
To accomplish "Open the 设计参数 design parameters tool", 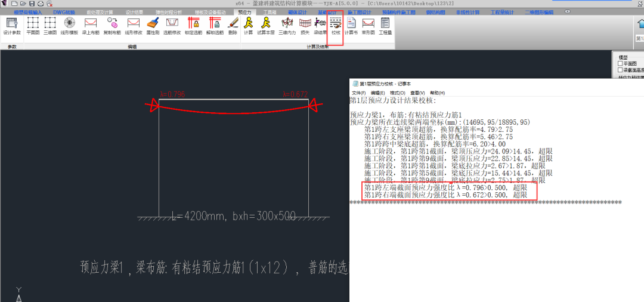I will click(x=12, y=26).
